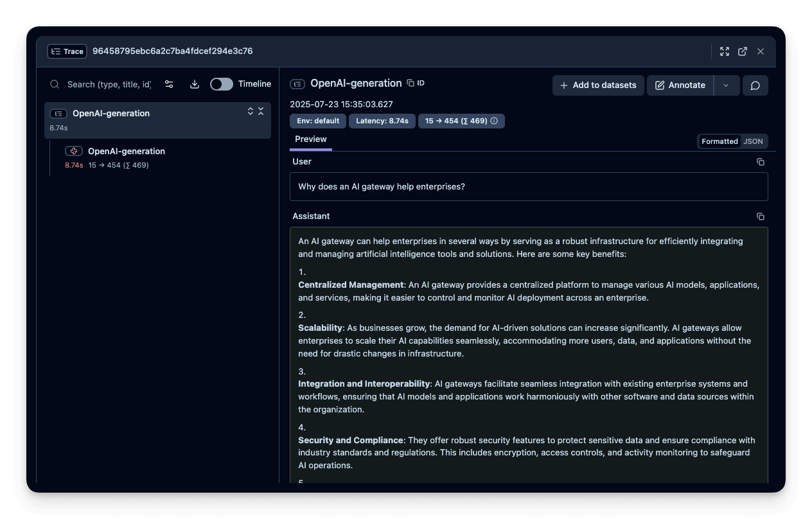Image resolution: width=812 pixels, height=519 pixels.
Task: Enable the Timeline toggle
Action: point(222,84)
